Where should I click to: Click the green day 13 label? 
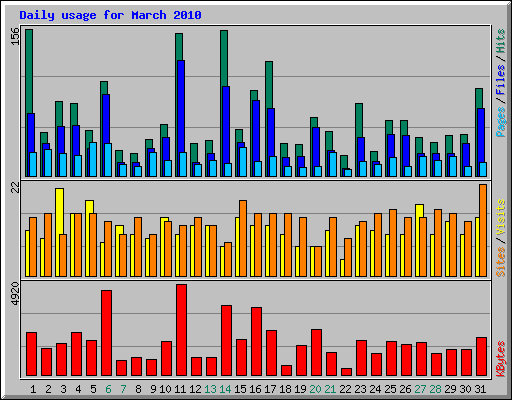click(x=210, y=389)
